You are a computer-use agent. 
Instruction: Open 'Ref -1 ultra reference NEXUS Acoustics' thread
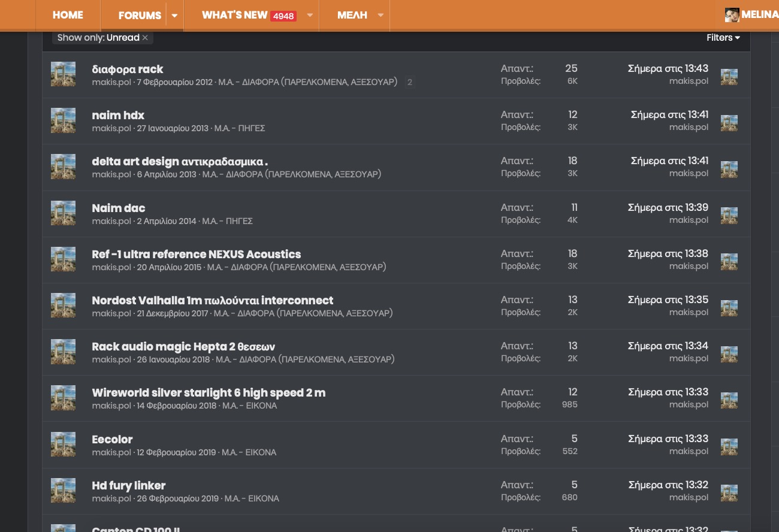tap(197, 254)
